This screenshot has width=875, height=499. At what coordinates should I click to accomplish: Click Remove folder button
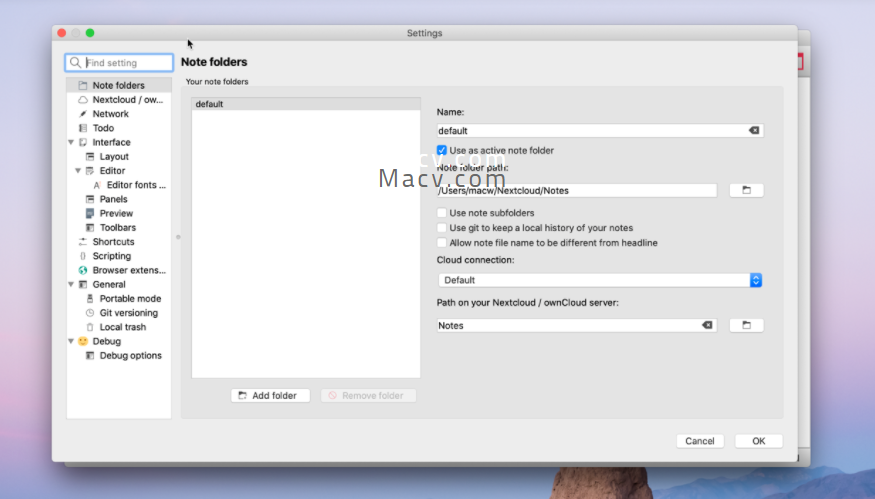368,396
